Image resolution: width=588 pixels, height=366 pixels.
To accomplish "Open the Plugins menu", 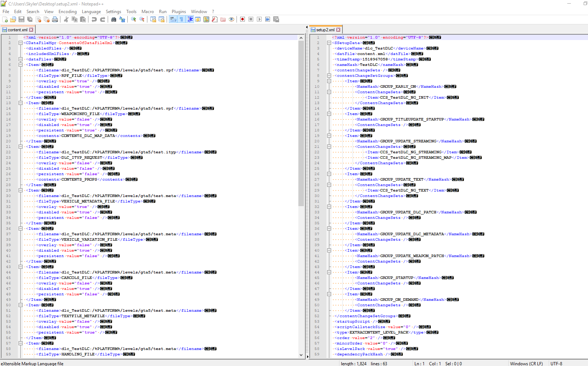I will 179,12.
